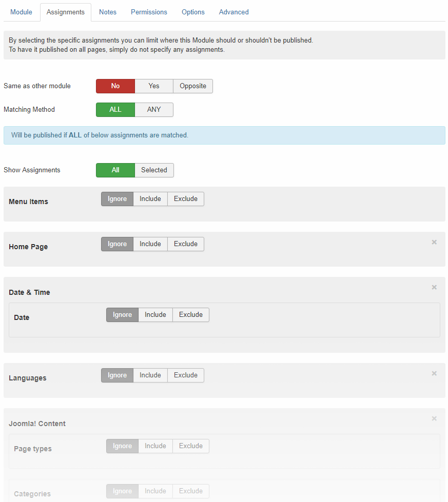Remove the Joomla! Content assignment block
The width and height of the screenshot is (448, 502).
(434, 418)
